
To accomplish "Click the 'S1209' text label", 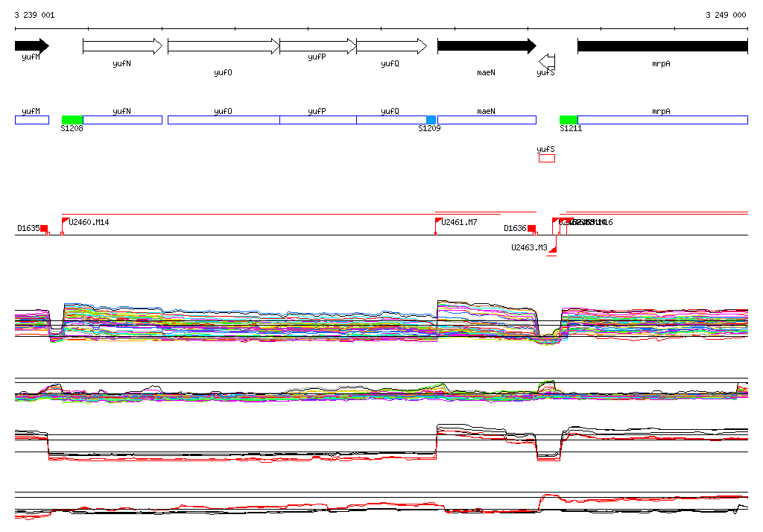I will tap(430, 128).
